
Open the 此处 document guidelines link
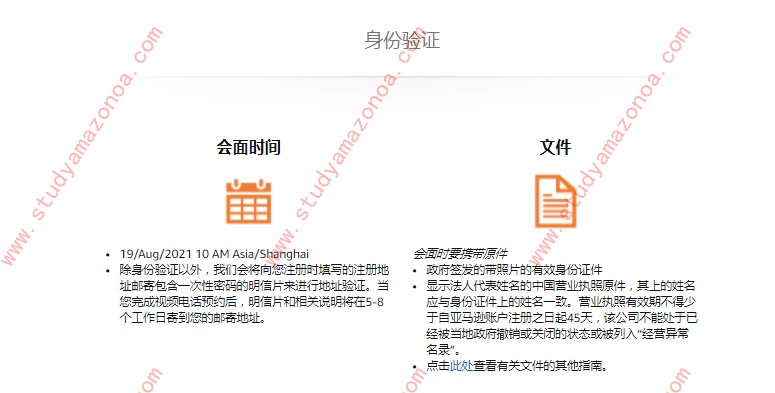[461, 366]
